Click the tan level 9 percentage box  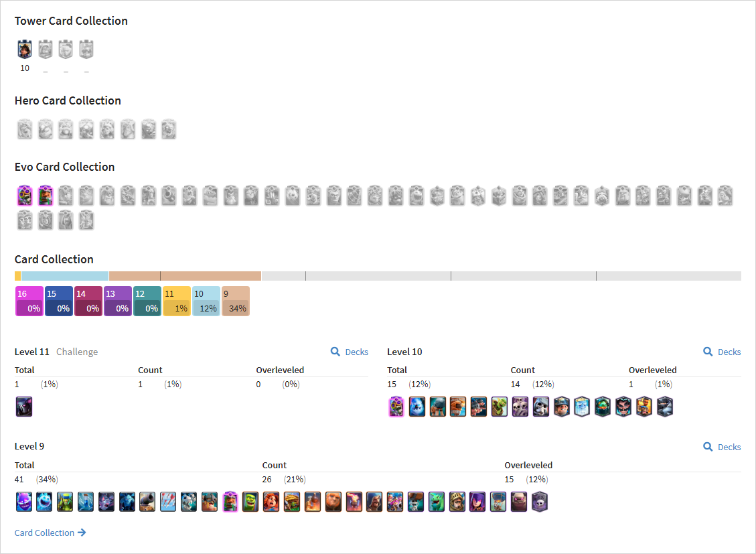coord(236,301)
